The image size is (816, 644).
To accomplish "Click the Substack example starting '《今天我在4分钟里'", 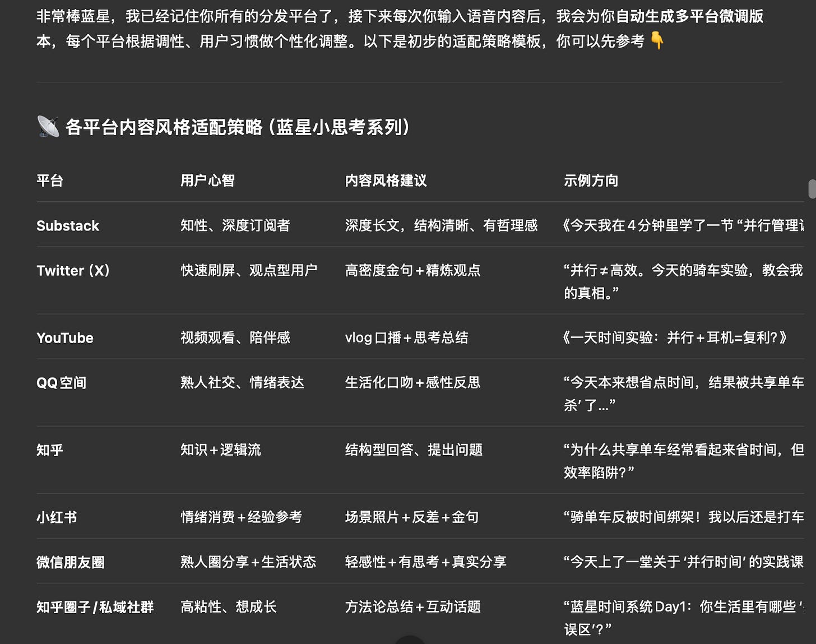I will coord(684,225).
